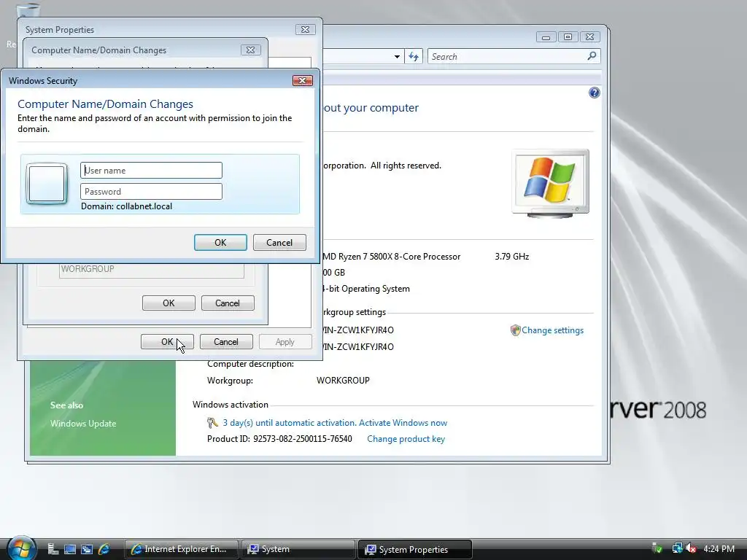Click OK in System Properties dialog
Viewport: 747px width, 560px height.
click(x=167, y=341)
